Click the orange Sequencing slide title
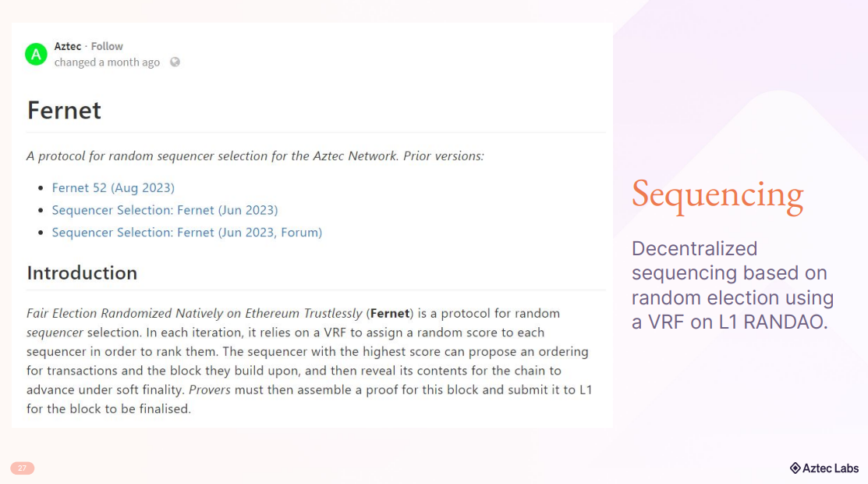Viewport: 868px width, 484px height. (x=717, y=195)
